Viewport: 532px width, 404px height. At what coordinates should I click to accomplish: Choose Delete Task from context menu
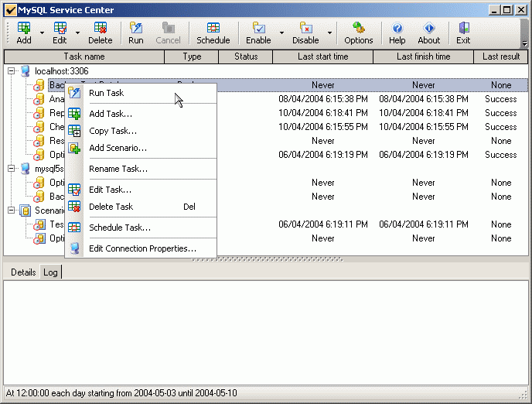(x=141, y=207)
